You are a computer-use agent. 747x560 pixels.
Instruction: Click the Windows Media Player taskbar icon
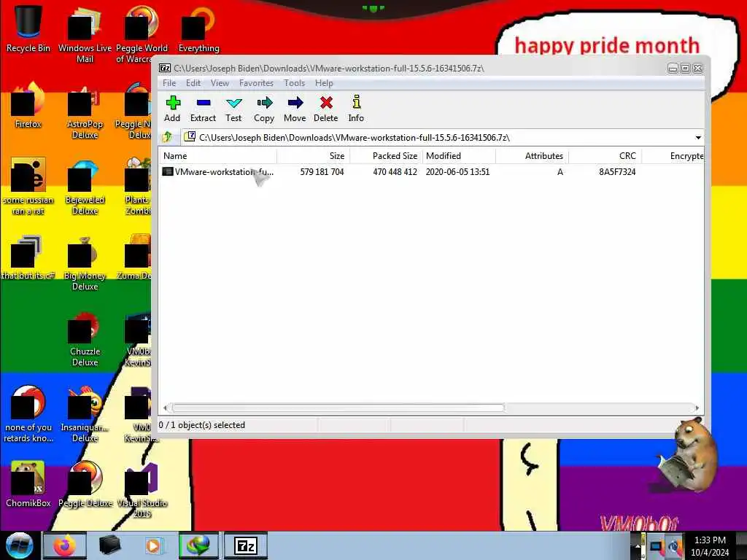tap(153, 545)
